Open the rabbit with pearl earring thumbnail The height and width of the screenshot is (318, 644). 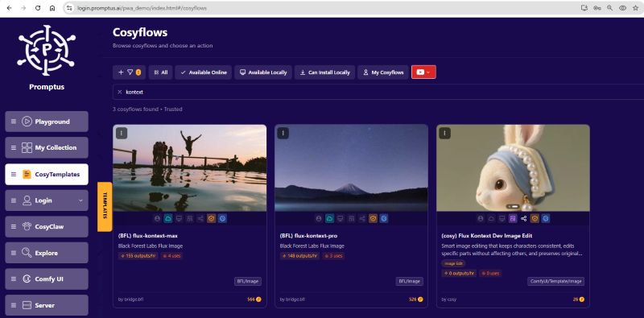click(x=513, y=168)
